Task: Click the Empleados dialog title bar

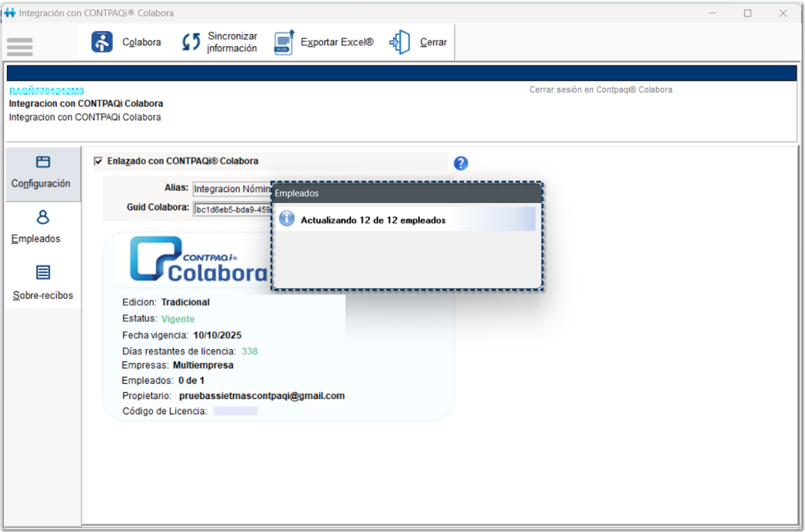Action: [407, 193]
